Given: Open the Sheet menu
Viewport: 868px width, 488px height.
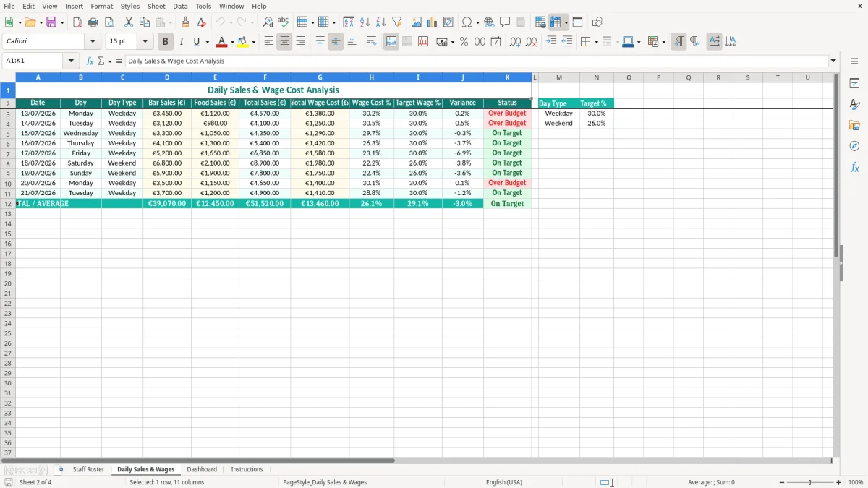Looking at the screenshot, I should click(x=156, y=6).
